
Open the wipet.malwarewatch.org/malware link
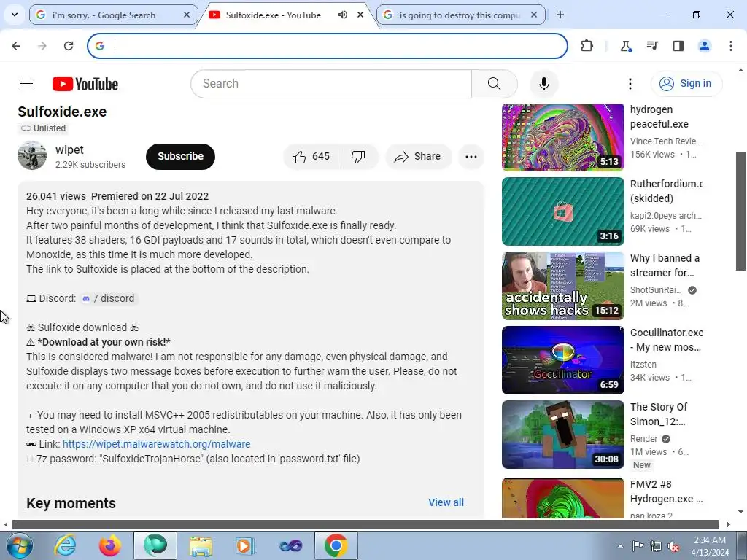156,444
